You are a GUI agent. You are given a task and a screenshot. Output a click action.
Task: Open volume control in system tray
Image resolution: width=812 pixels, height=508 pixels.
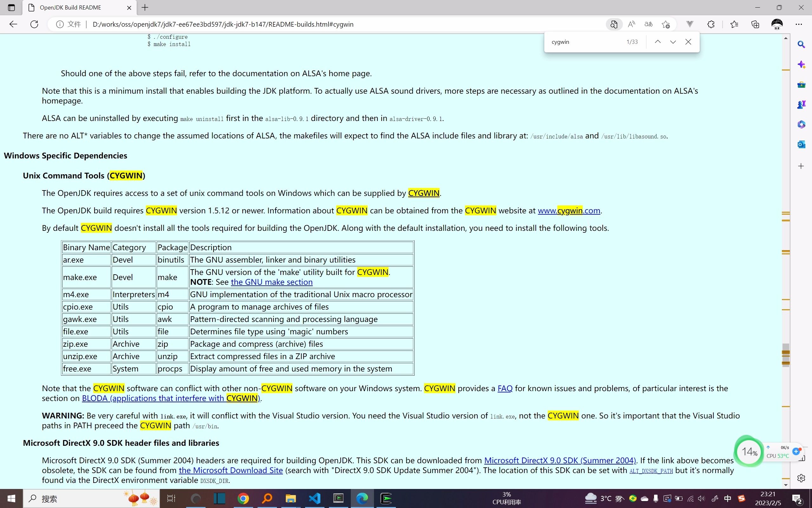[702, 498]
